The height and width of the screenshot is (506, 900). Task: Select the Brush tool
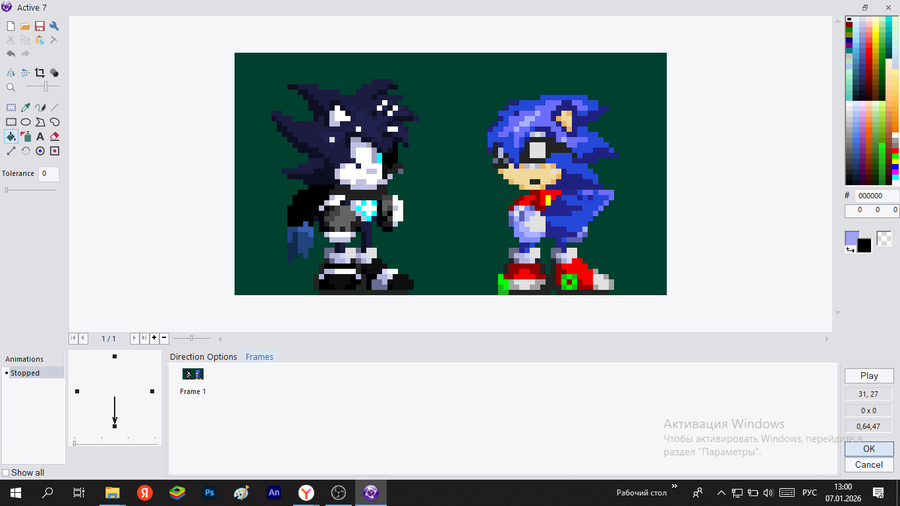(40, 107)
